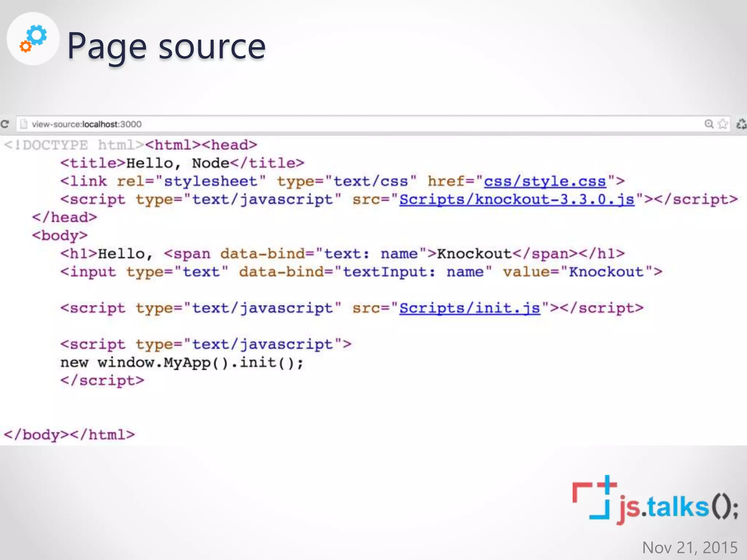Click the Nov 21, 2015 date text
747x560 pixels.
690,547
